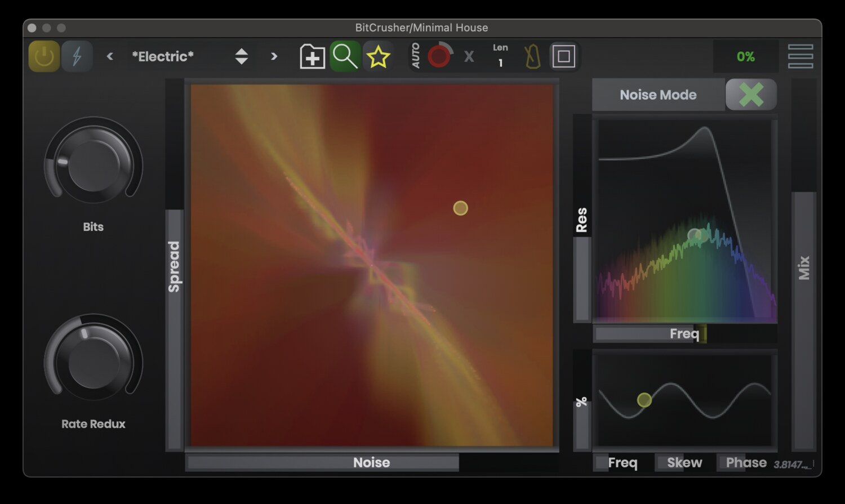The height and width of the screenshot is (504, 845).
Task: Click the metronome icon in the toolbar
Action: pyautogui.click(x=531, y=56)
